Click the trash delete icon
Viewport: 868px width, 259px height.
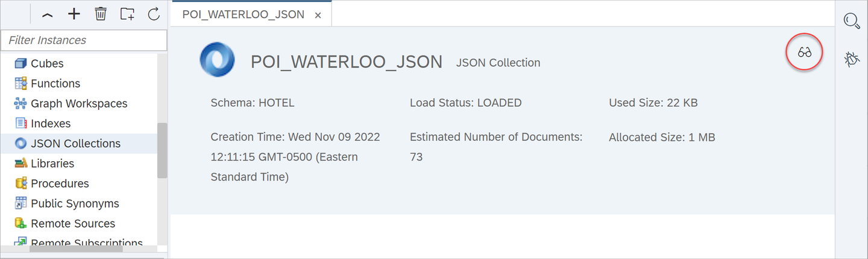tap(101, 14)
